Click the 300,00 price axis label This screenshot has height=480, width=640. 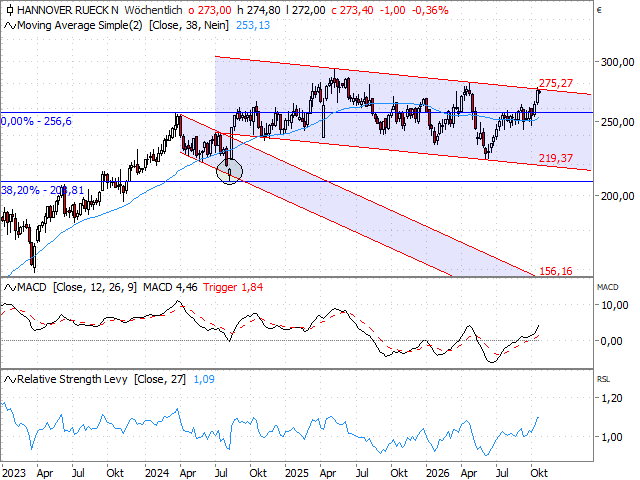617,62
